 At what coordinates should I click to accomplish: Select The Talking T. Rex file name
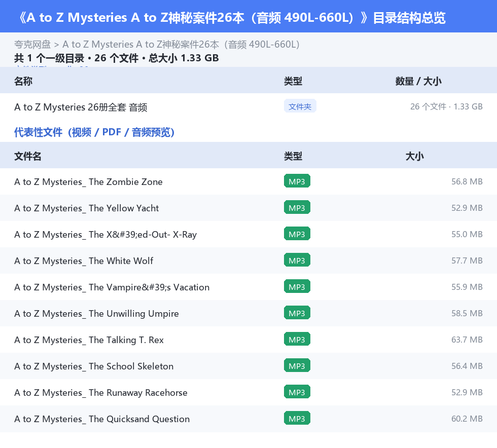tap(89, 340)
